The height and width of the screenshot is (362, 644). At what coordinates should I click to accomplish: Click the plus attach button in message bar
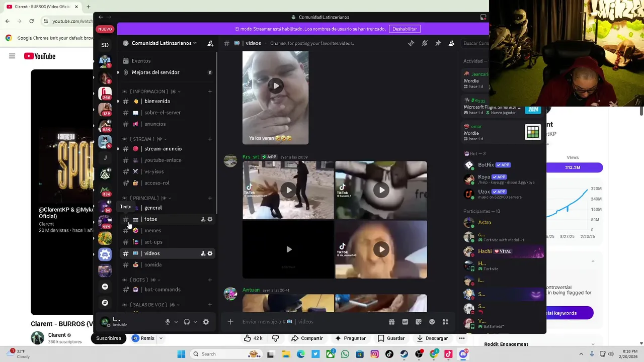pos(230,322)
